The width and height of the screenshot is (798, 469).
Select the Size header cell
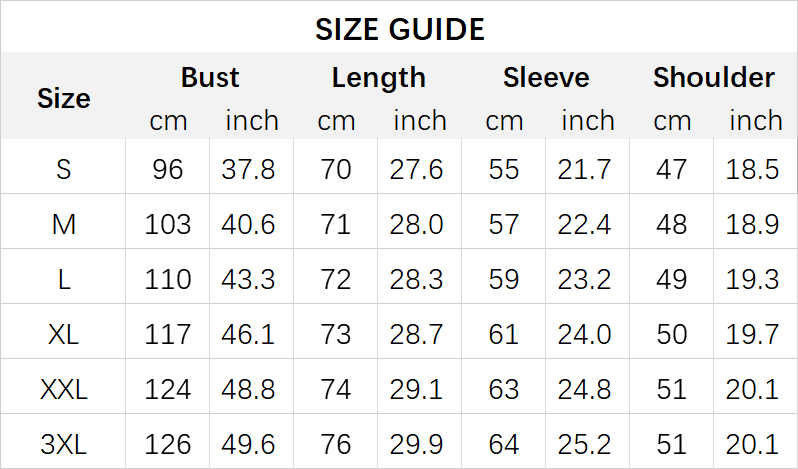tap(64, 98)
